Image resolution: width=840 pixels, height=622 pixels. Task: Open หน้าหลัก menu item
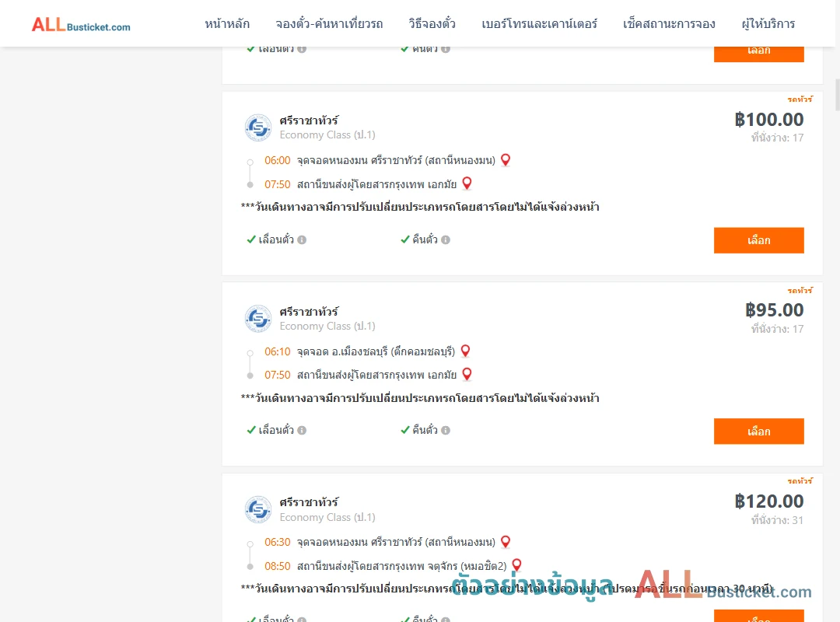tap(227, 23)
